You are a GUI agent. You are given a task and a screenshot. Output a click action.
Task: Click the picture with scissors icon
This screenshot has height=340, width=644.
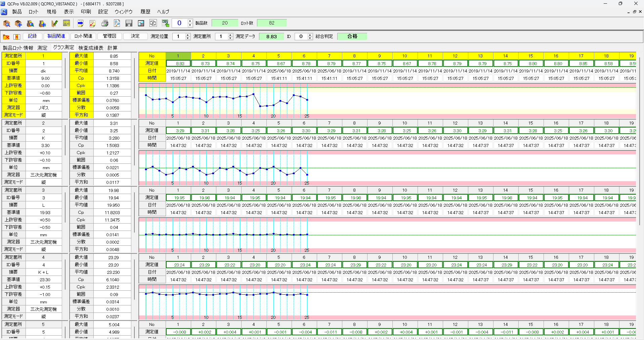[x=141, y=23]
